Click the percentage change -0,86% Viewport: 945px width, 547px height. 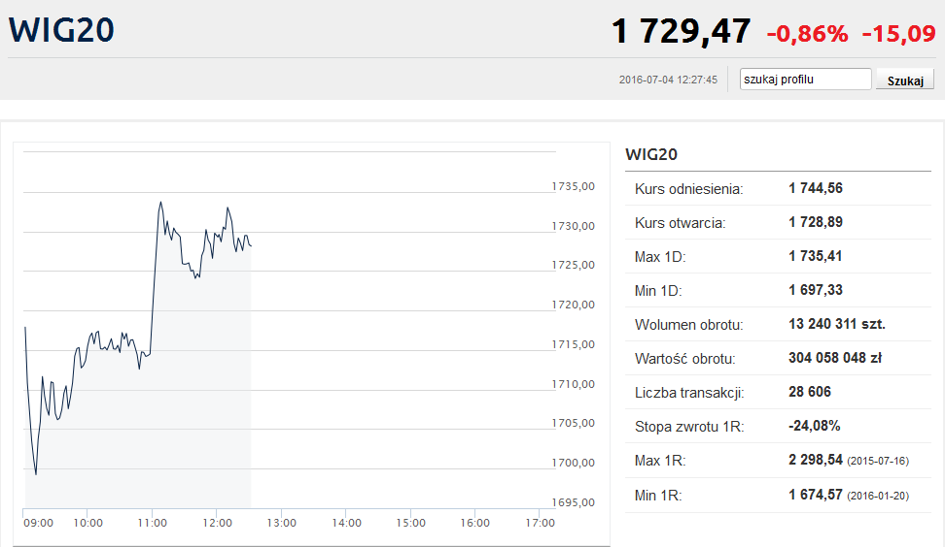click(807, 34)
